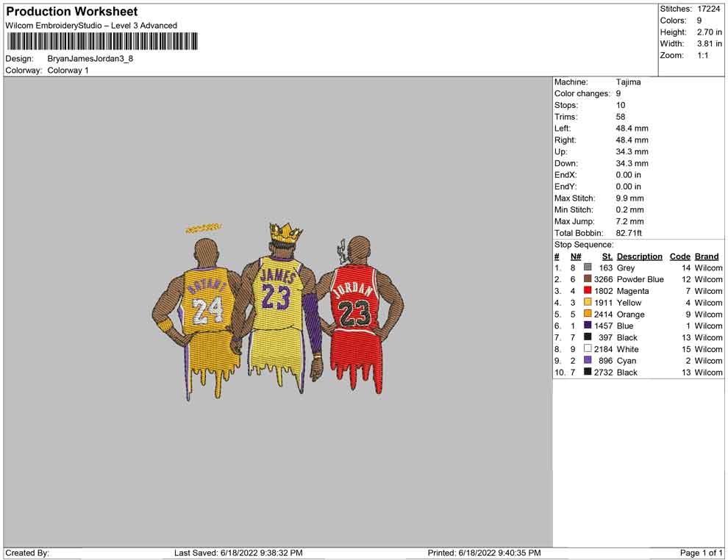The image size is (728, 560).
Task: Click the Magenta thread color swatch
Action: pos(588,290)
